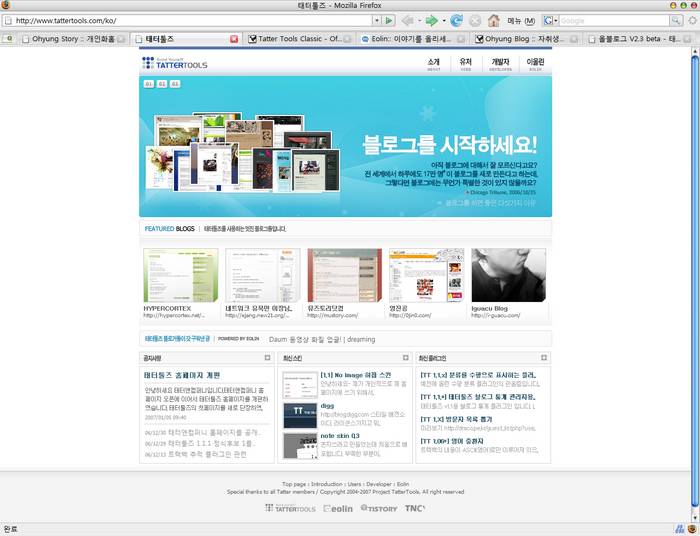Open the address bar history dropdown arrow
The height and width of the screenshot is (536, 700).
pyautogui.click(x=377, y=21)
